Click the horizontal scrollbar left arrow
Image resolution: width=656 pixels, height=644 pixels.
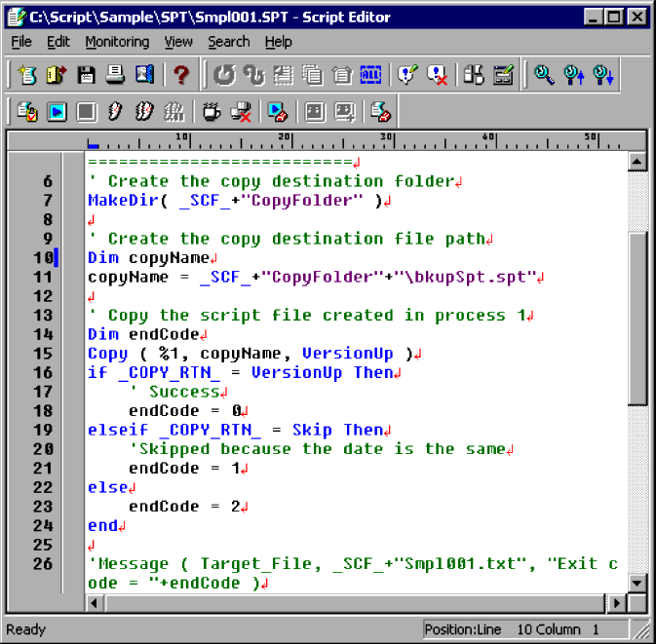point(95,603)
